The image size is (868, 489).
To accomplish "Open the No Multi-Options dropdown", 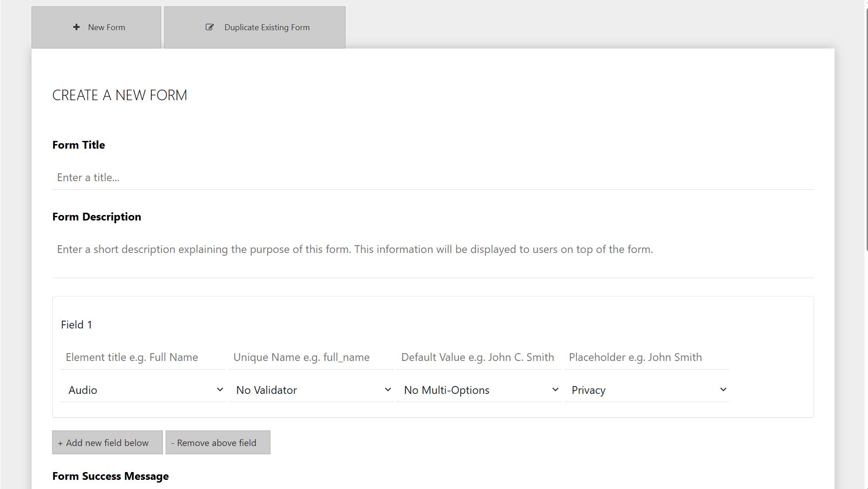I will coord(478,390).
